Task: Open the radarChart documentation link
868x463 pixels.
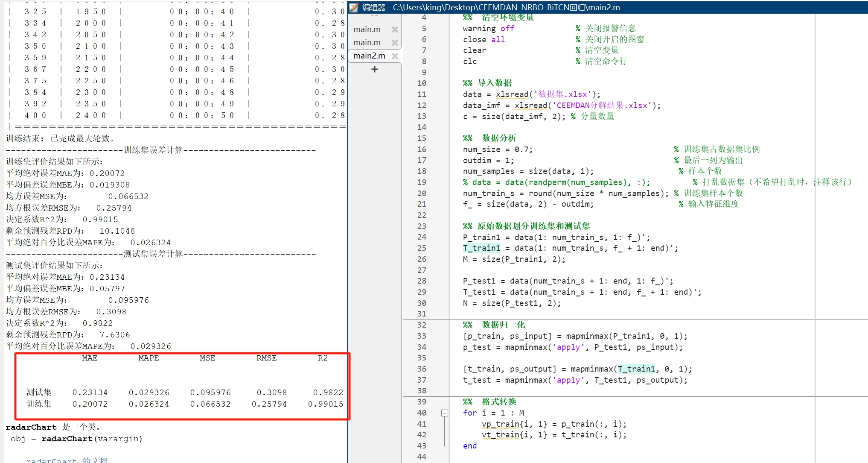Action: point(67,460)
